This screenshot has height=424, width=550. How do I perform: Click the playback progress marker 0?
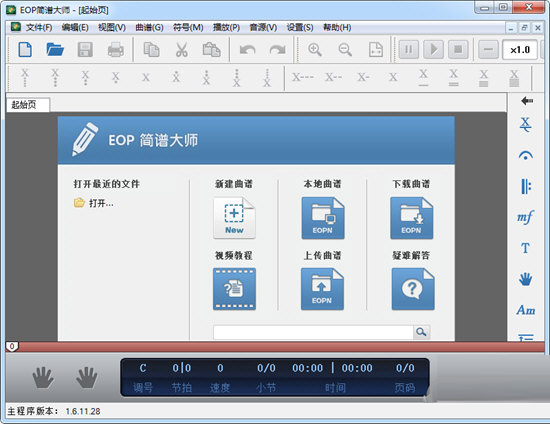click(x=12, y=347)
